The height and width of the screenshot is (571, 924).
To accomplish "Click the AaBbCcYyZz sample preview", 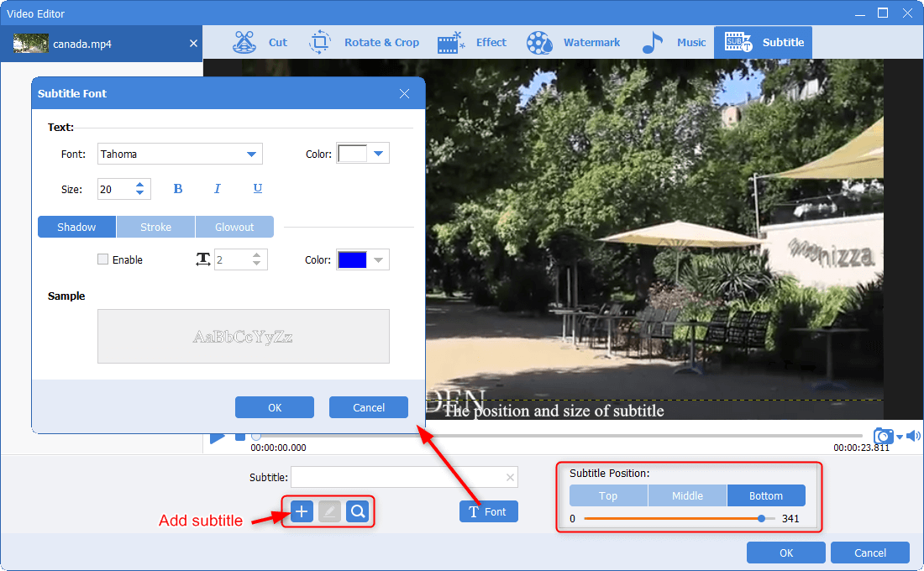I will coord(244,337).
